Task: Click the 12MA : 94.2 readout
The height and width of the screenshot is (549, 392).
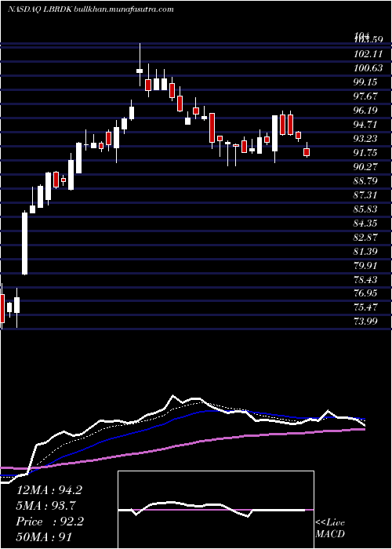Action: pos(49,490)
